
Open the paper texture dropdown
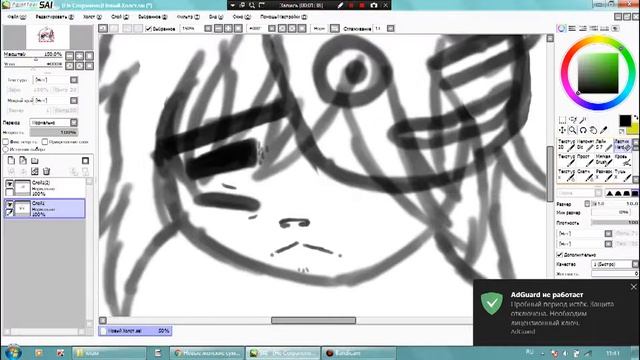[x=56, y=80]
